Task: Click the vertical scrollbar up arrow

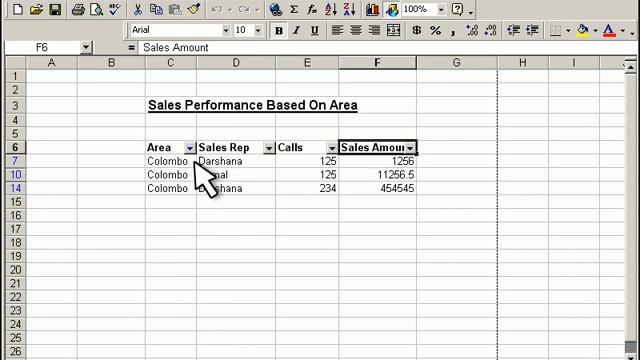Action: pyautogui.click(x=631, y=67)
